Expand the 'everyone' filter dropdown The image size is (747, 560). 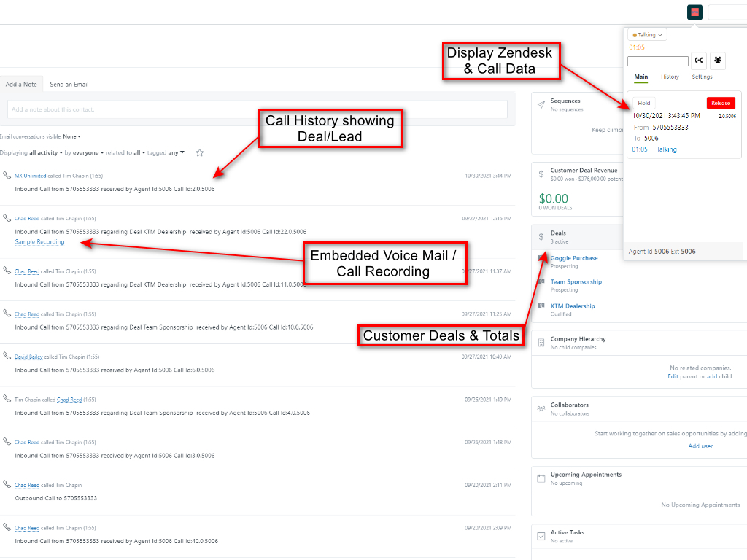pos(89,152)
